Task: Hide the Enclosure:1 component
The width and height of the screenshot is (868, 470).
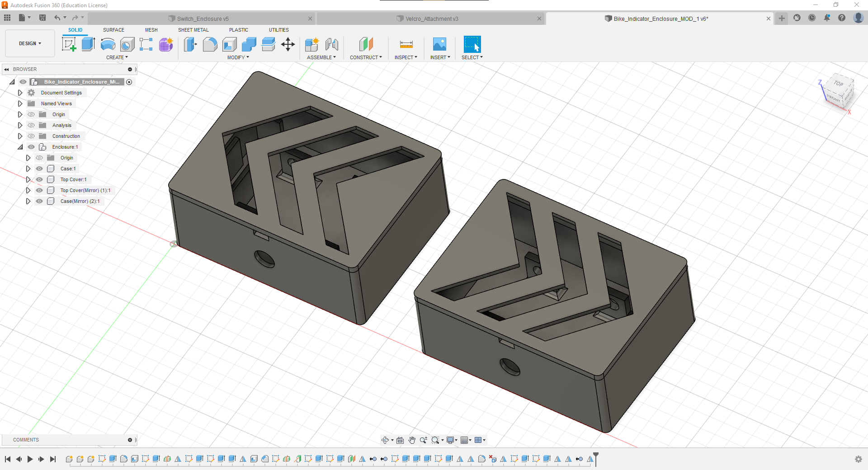Action: click(x=31, y=147)
